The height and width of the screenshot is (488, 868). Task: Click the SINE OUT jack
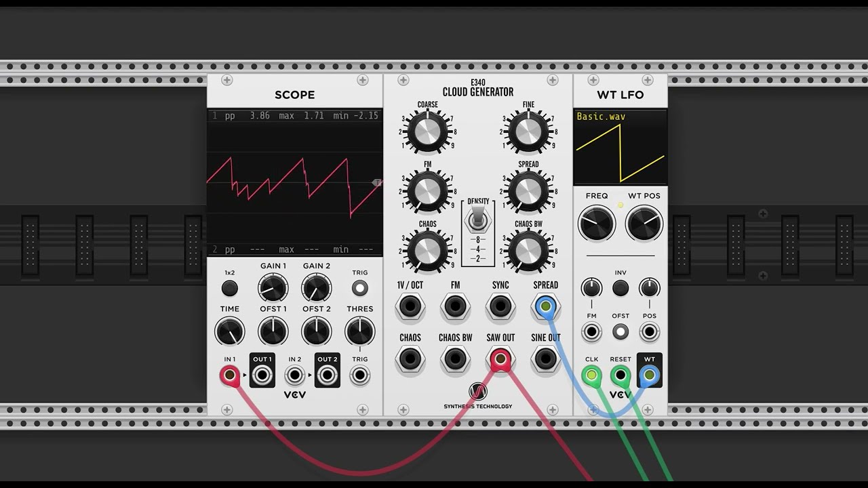[546, 359]
